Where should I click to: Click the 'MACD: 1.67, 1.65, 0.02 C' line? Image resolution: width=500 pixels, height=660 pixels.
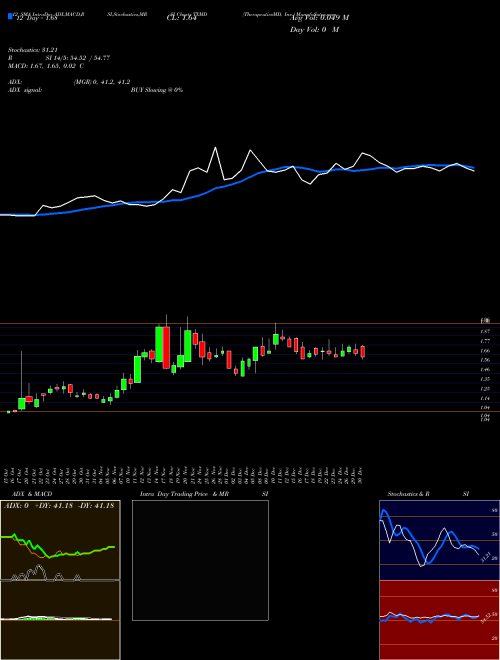point(46,66)
